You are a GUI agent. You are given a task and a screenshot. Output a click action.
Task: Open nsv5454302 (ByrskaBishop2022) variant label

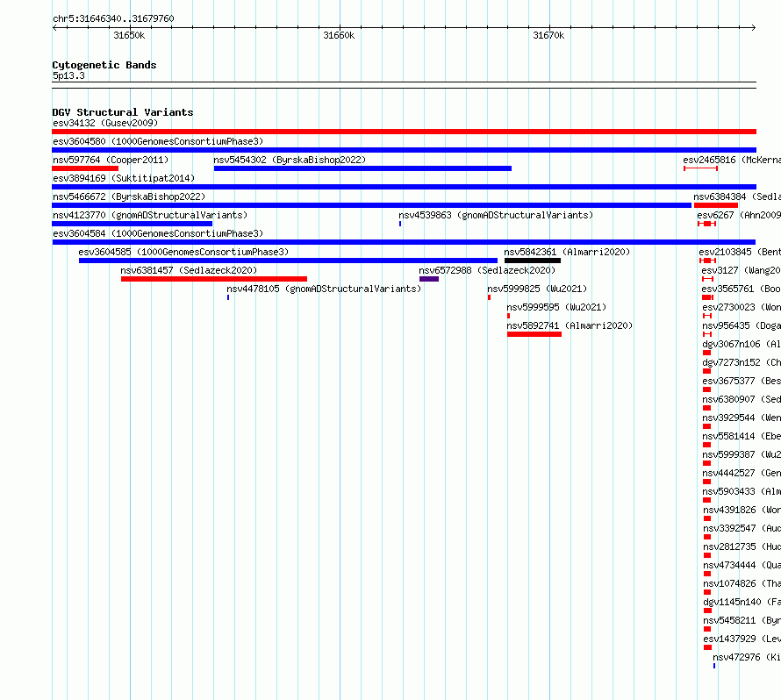[290, 160]
